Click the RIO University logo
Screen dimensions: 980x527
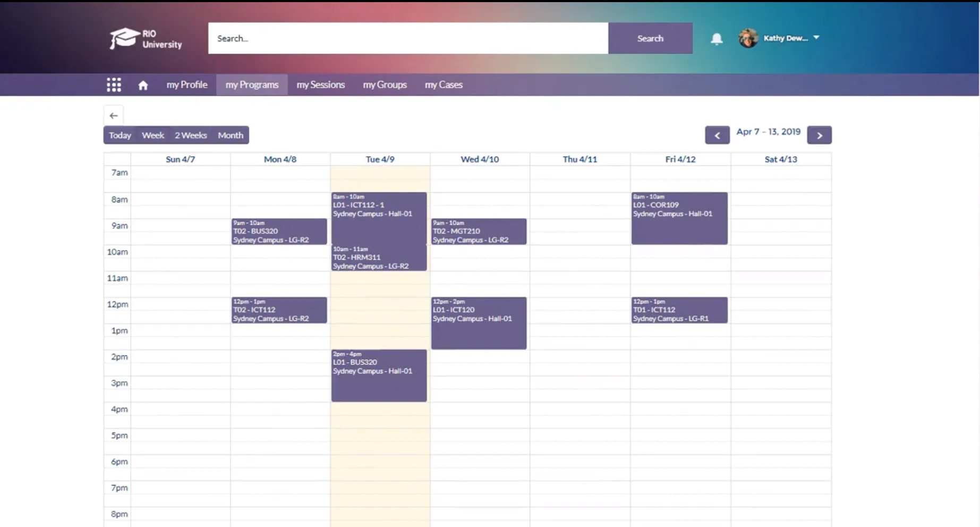pyautogui.click(x=146, y=39)
